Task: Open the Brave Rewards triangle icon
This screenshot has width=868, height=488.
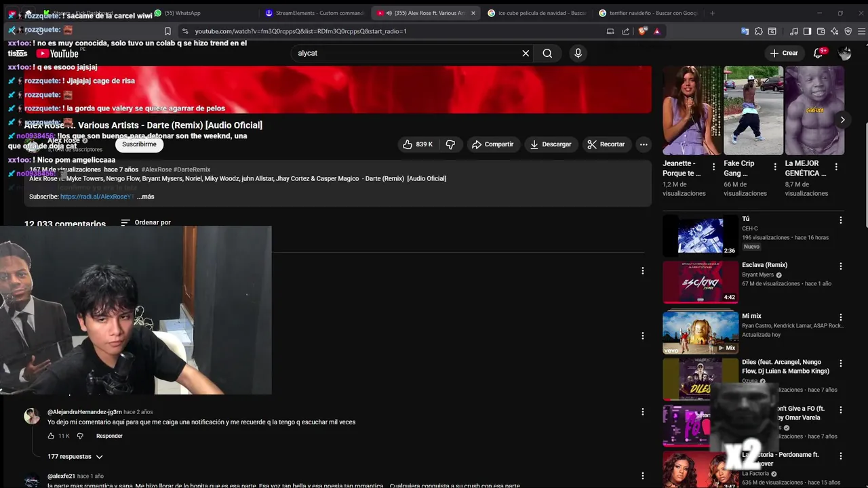Action: click(656, 31)
